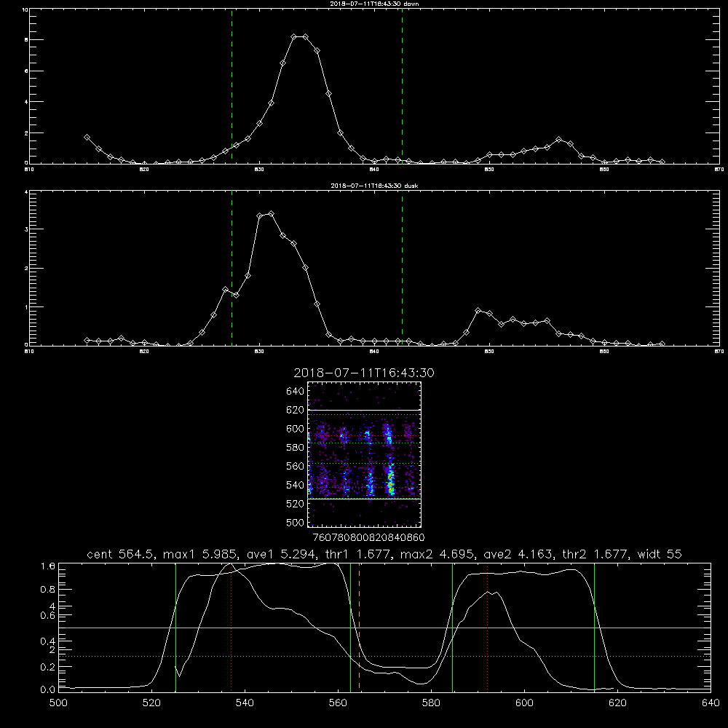This screenshot has width=728, height=728.
Task: Click the green vertical line near 615 in bottom plot
Action: click(x=594, y=627)
